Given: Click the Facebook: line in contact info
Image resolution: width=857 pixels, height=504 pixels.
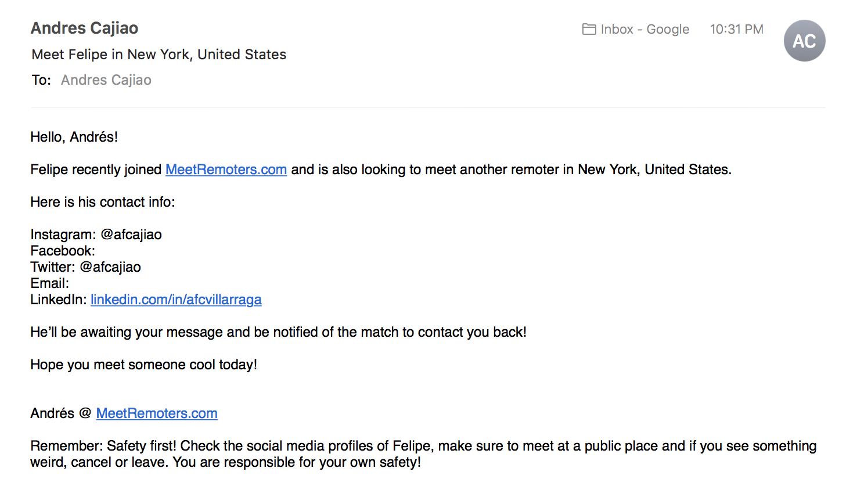Looking at the screenshot, I should (63, 251).
